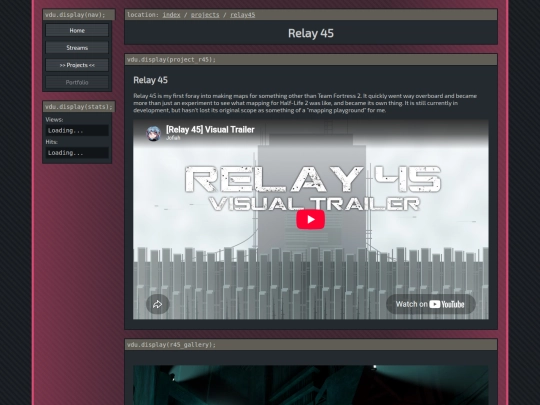Screen dimensions: 540x405
Task: Click the Jofah channel name under the title
Action: tap(173, 138)
